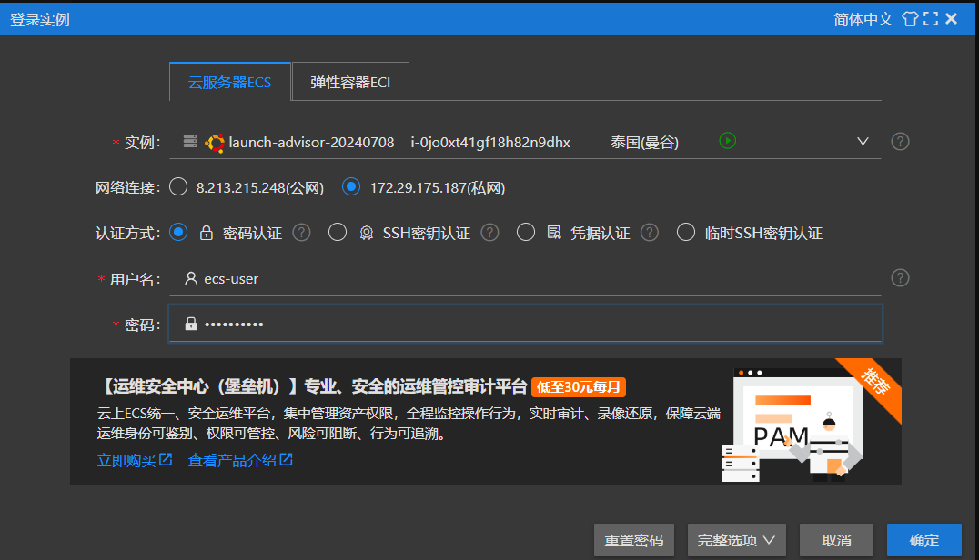
Task: Click instance name launch-advisor-20240708
Action: 311,142
